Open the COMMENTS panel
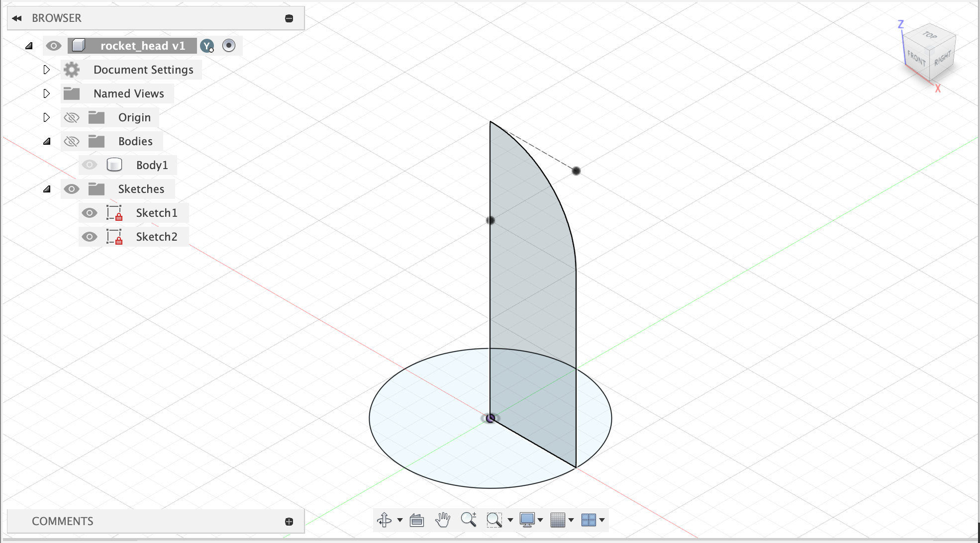The image size is (980, 543). click(x=63, y=521)
